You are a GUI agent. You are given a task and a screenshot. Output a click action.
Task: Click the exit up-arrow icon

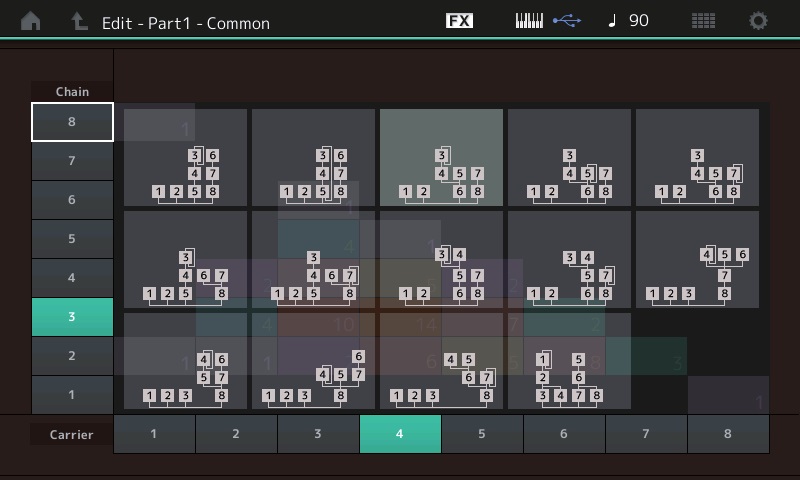[79, 21]
